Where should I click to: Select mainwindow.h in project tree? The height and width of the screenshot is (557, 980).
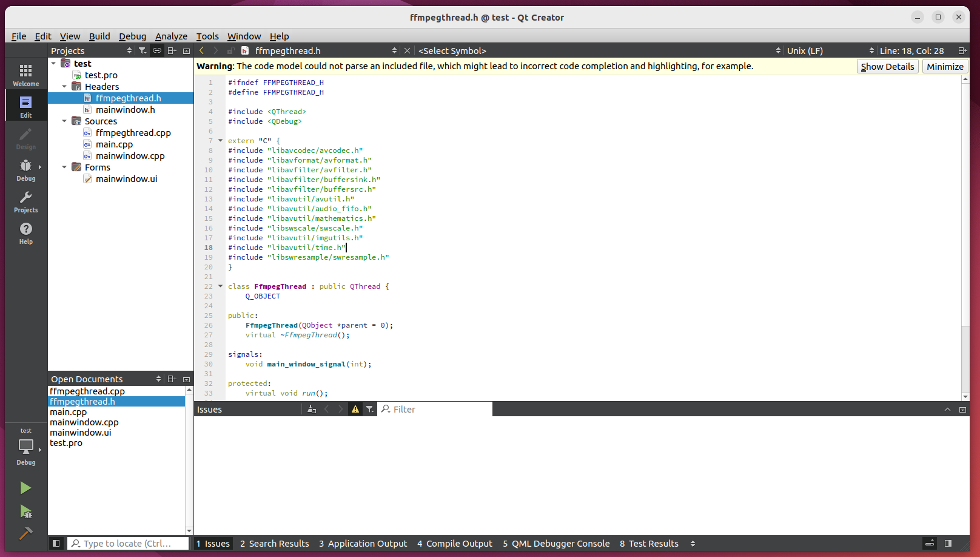coord(125,110)
